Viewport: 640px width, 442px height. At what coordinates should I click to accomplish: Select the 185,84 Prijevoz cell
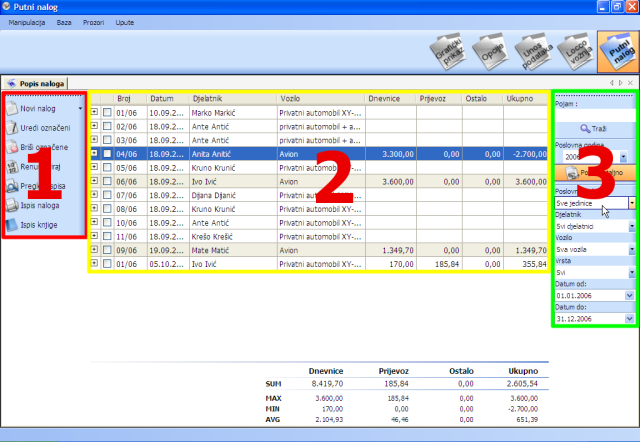pyautogui.click(x=439, y=264)
